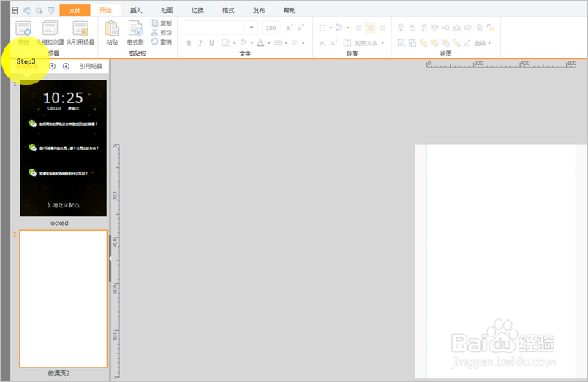Collapse the scene panel with splitter arrow
Image resolution: width=588 pixels, height=382 pixels.
coord(110,259)
